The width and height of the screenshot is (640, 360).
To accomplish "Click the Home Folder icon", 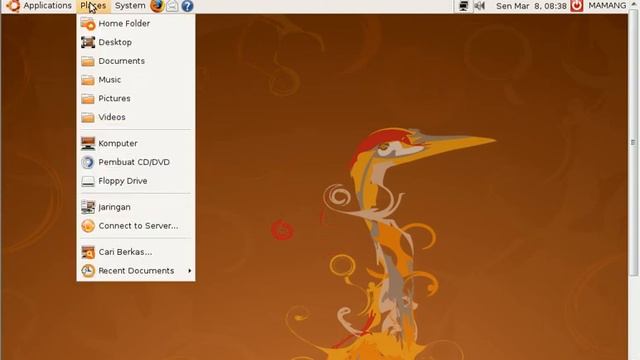I will point(88,24).
